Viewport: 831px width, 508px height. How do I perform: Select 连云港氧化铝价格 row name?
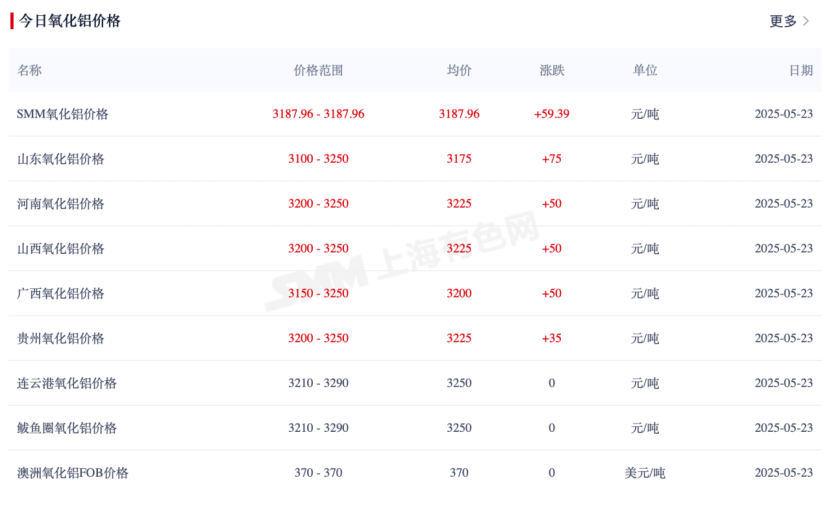point(67,384)
